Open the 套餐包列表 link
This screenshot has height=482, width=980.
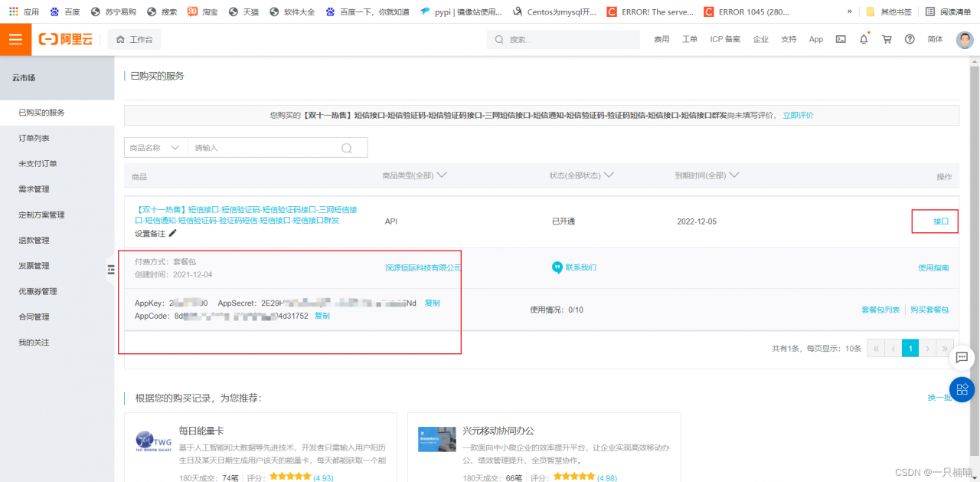(880, 310)
